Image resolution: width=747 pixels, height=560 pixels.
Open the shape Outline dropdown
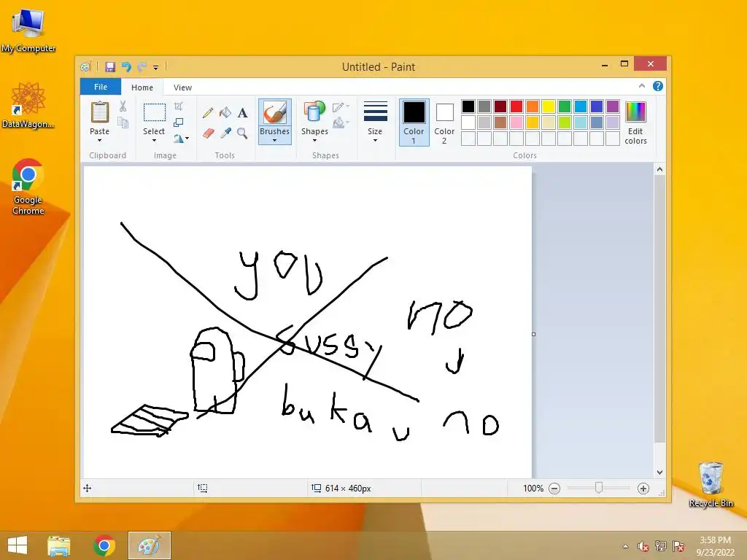click(341, 106)
